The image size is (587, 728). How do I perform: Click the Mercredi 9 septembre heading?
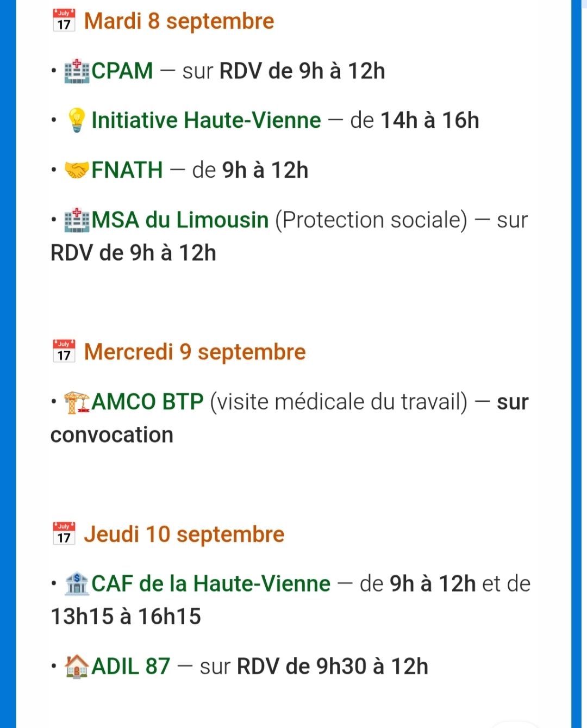195,352
